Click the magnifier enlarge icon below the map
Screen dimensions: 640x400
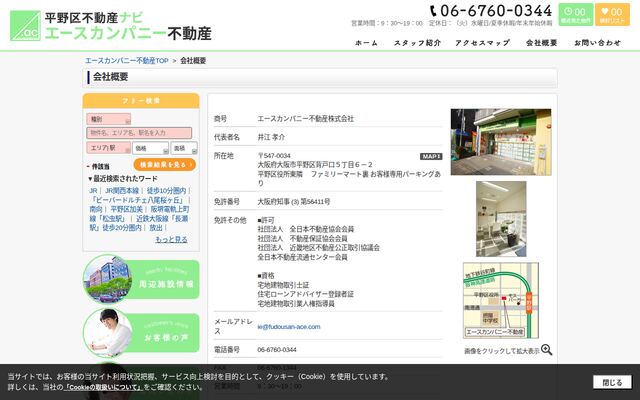click(x=547, y=350)
